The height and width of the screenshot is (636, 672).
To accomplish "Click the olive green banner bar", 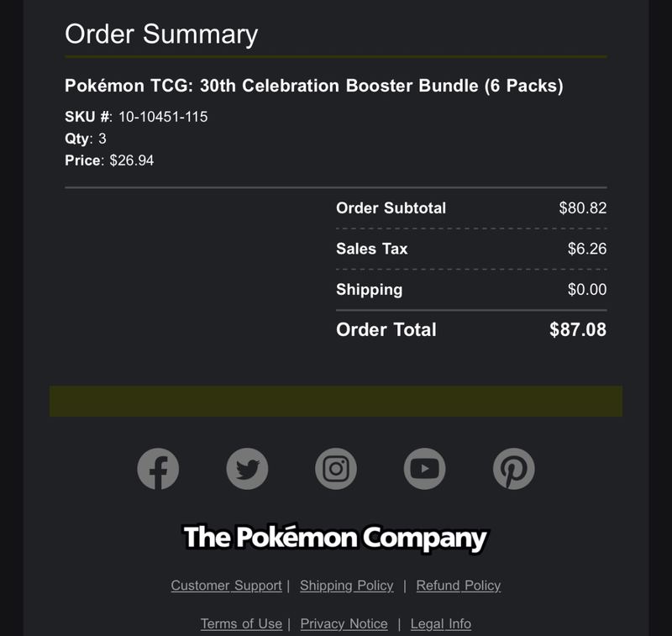I will pos(336,401).
